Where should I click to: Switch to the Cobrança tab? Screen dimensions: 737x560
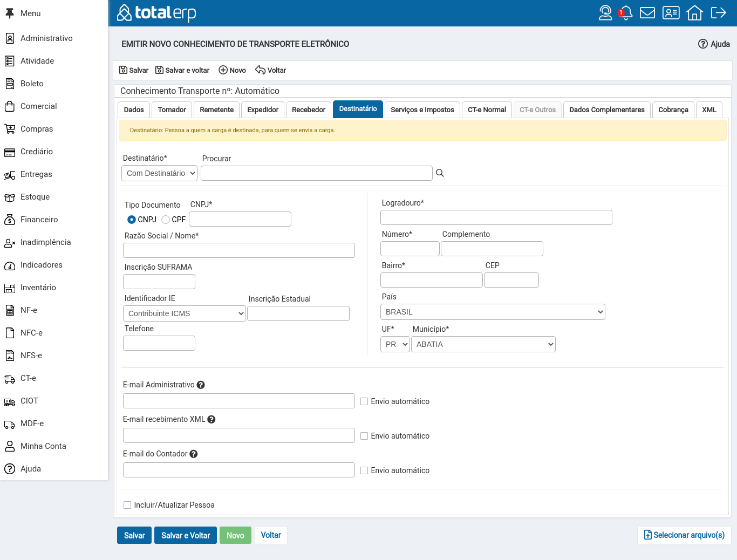(673, 110)
